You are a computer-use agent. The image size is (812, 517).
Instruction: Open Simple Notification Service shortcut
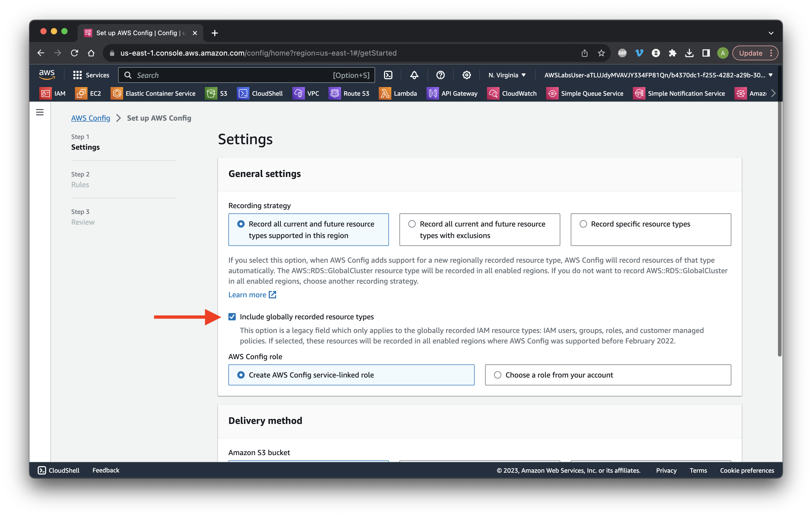679,94
